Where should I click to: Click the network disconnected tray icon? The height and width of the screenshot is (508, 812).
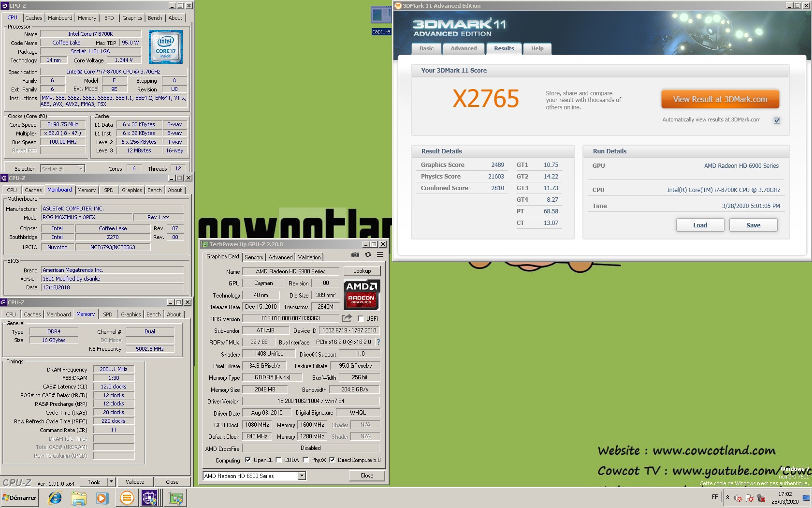[x=761, y=498]
